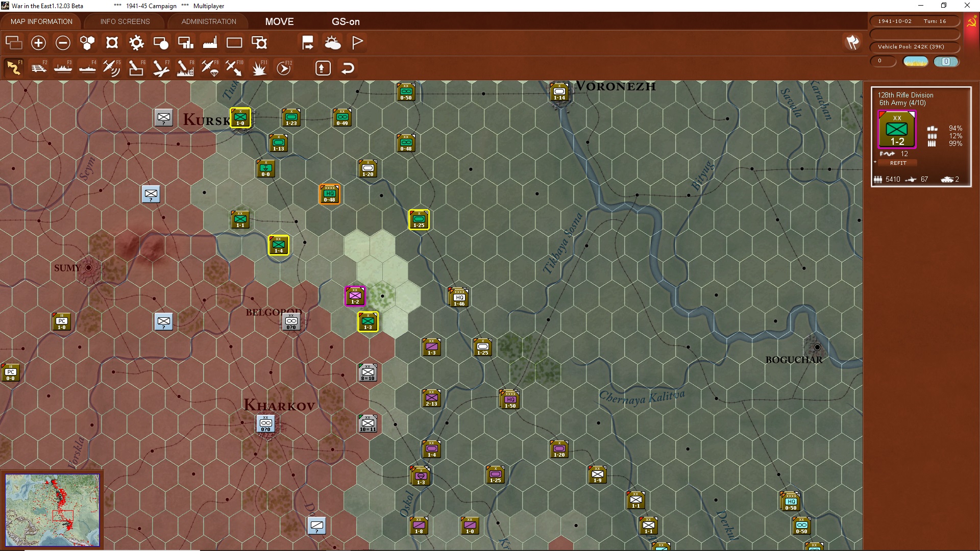Select the HQ 1-50 counter on map

(x=510, y=399)
